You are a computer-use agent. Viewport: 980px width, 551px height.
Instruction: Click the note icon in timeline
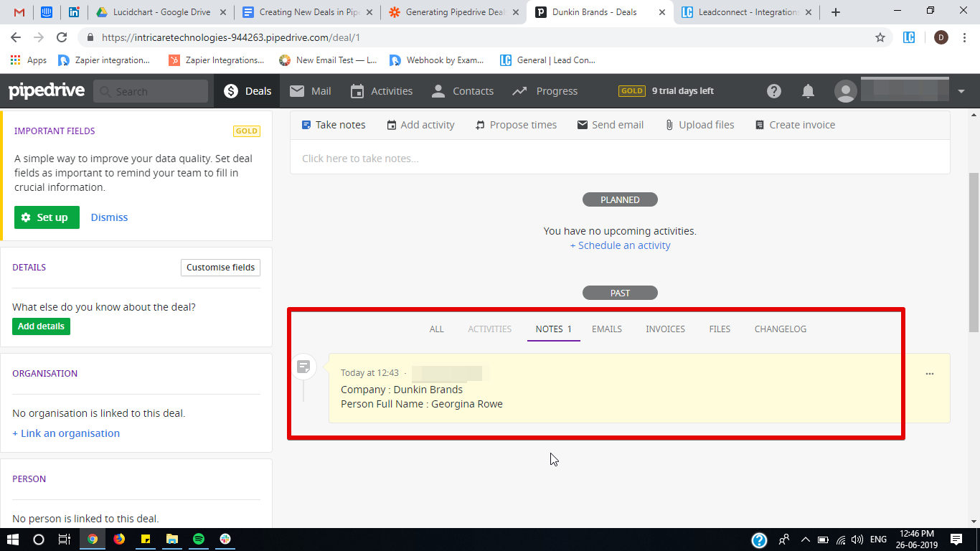point(304,367)
